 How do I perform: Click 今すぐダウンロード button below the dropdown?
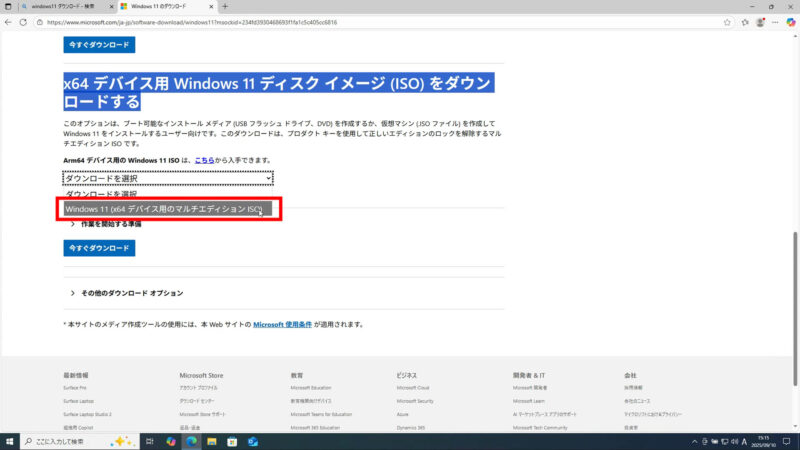(x=99, y=247)
